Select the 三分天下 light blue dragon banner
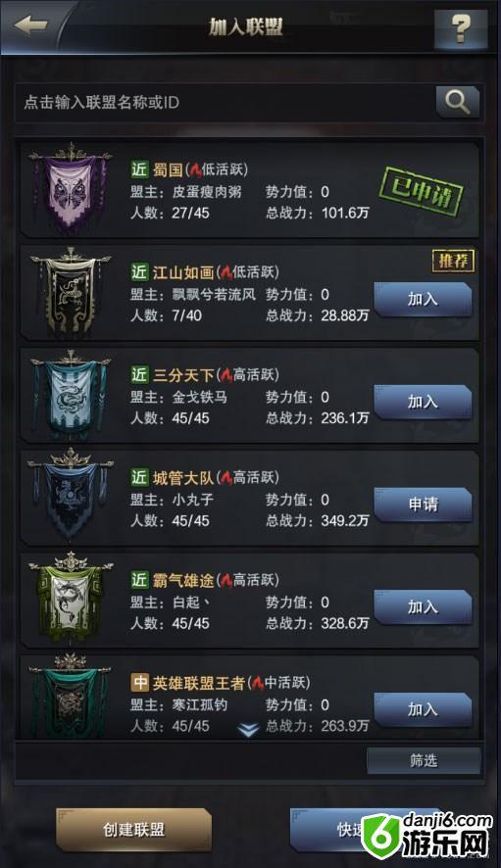Image resolution: width=501 pixels, height=868 pixels. (x=70, y=394)
